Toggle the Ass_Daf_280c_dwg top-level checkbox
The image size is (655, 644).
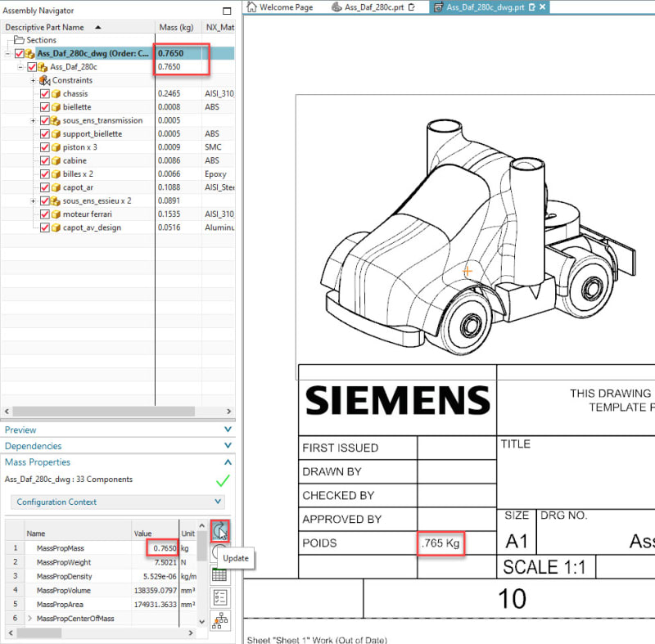19,53
